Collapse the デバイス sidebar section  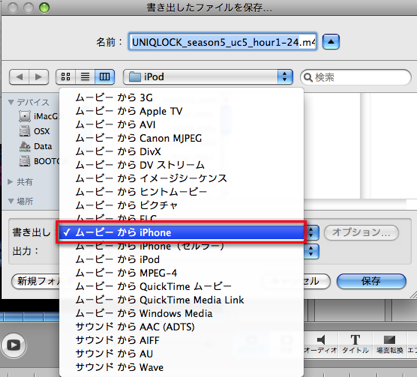(x=11, y=102)
